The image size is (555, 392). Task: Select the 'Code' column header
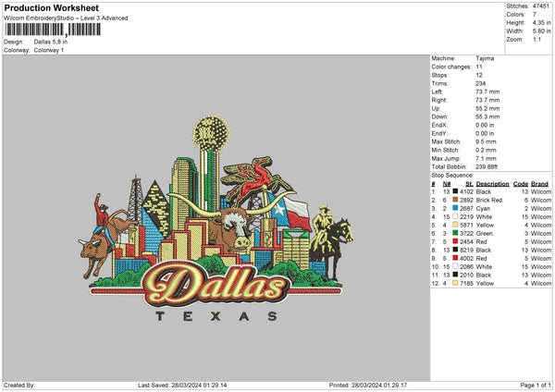click(x=520, y=184)
